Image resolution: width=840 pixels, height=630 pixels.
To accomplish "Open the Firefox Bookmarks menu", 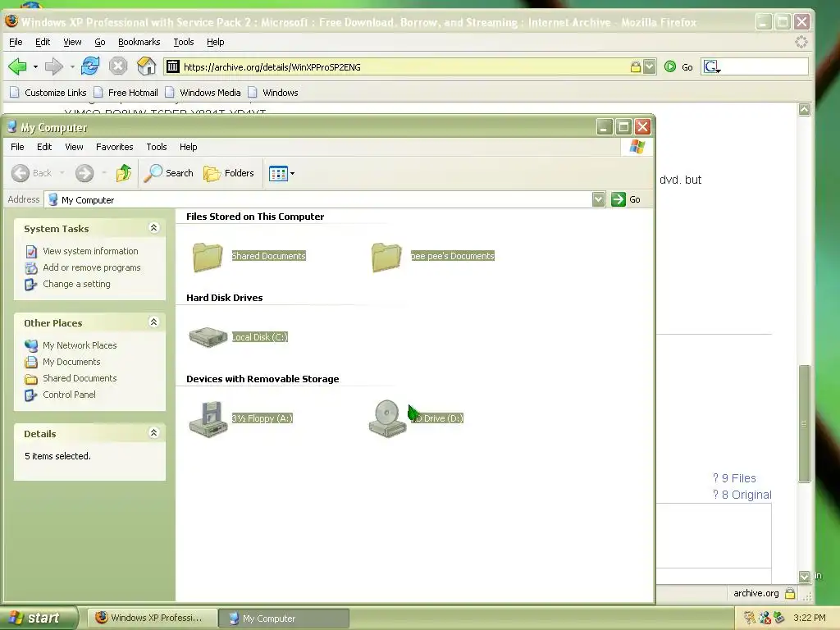I will [139, 42].
